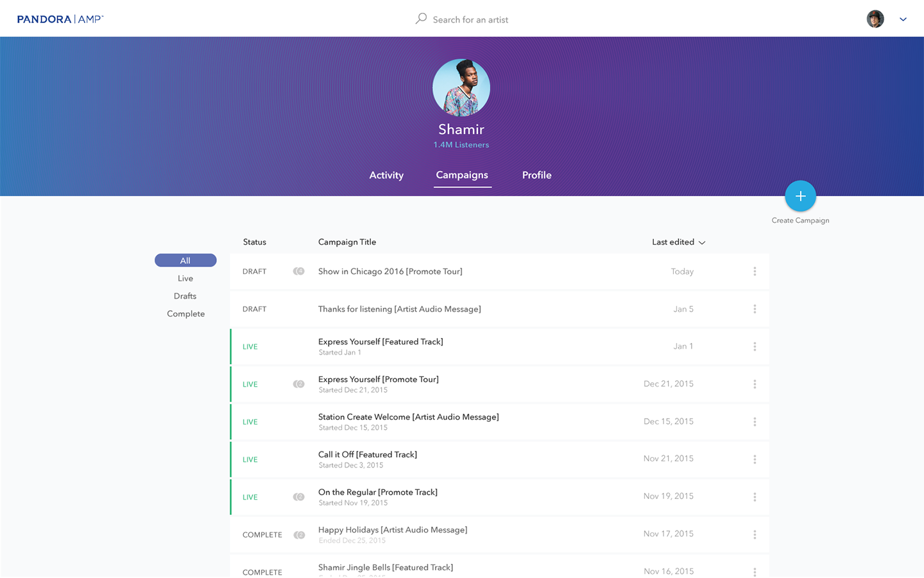Image resolution: width=924 pixels, height=578 pixels.
Task: Filter campaigns by Live
Action: point(185,278)
